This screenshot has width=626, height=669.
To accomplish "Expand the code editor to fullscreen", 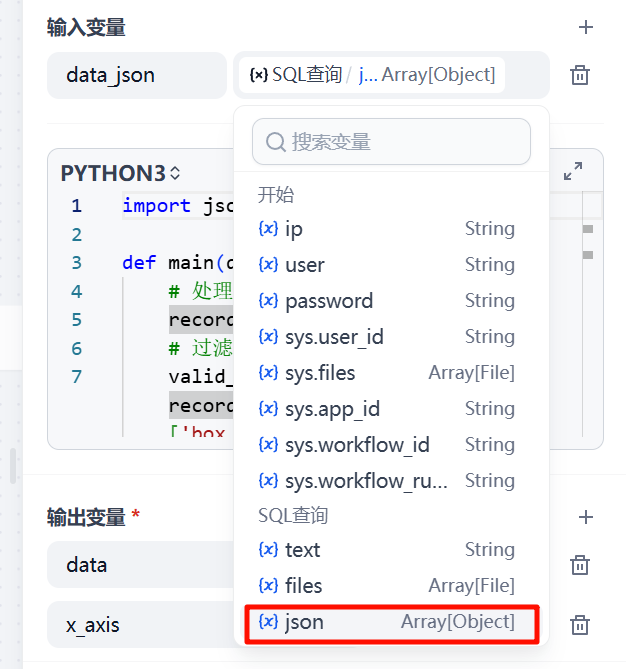I will coord(573,171).
